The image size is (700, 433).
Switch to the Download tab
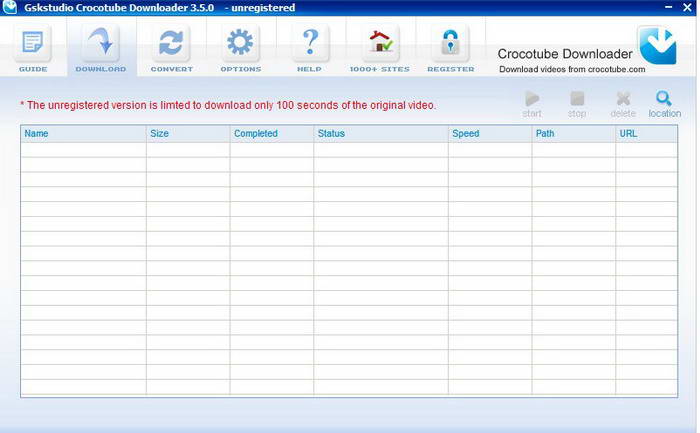[101, 48]
